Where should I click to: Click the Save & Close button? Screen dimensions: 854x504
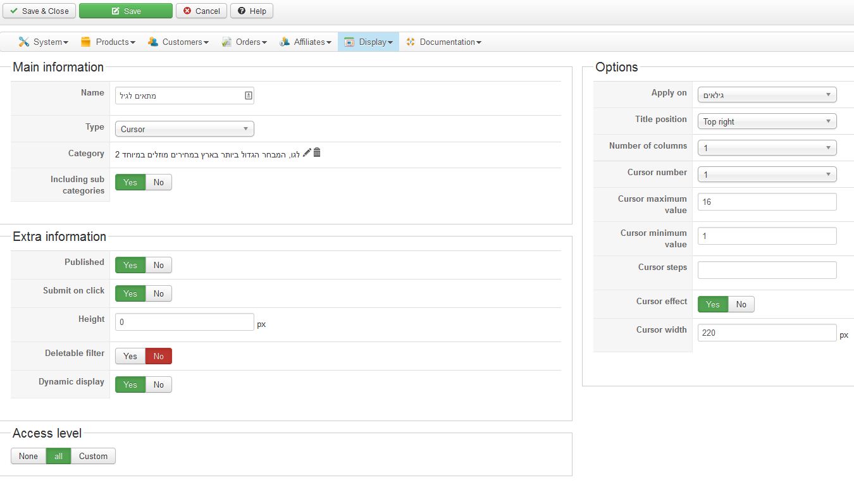pyautogui.click(x=39, y=11)
